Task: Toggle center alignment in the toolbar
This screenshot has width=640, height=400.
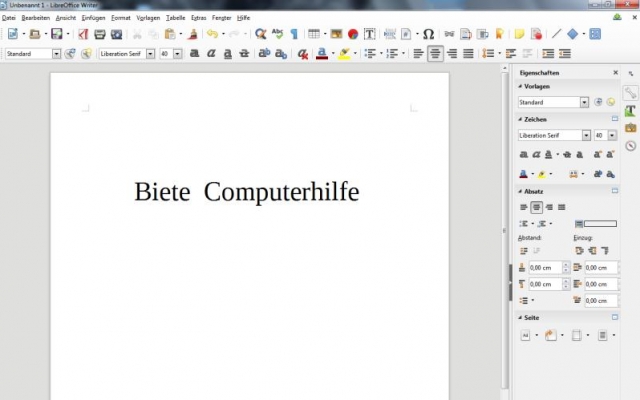Action: 435,53
